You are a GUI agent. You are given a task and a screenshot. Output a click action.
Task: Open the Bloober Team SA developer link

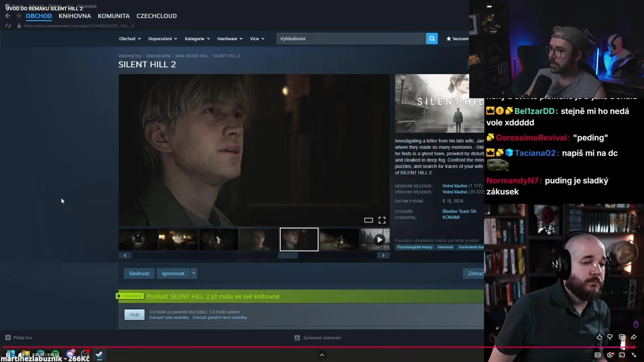pyautogui.click(x=459, y=211)
